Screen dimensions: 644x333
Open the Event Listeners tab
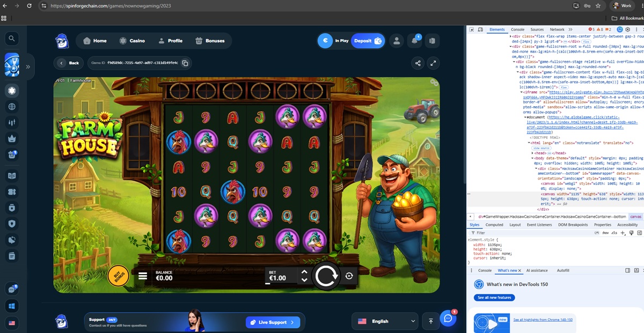pos(539,225)
